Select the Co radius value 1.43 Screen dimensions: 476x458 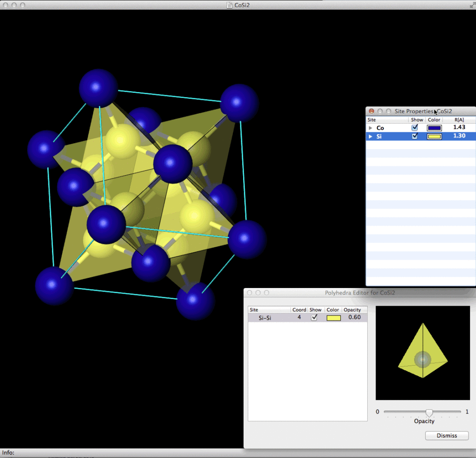(x=459, y=128)
